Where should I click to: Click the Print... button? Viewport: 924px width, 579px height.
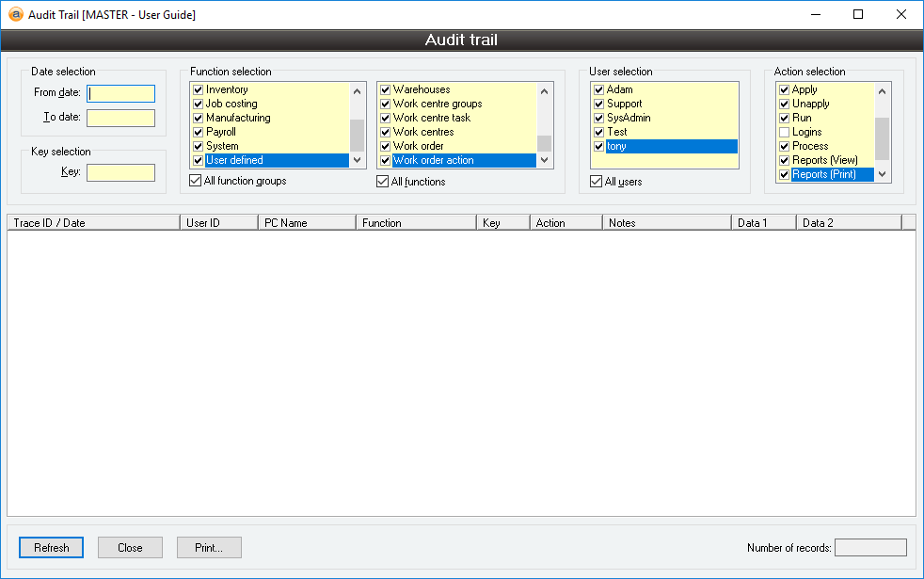pos(209,547)
